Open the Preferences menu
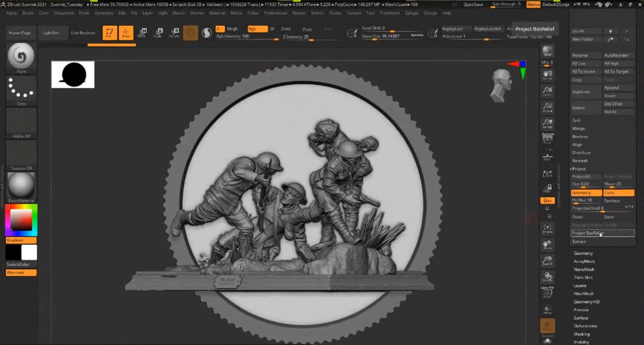Viewport: 644px width, 345px height. (275, 13)
